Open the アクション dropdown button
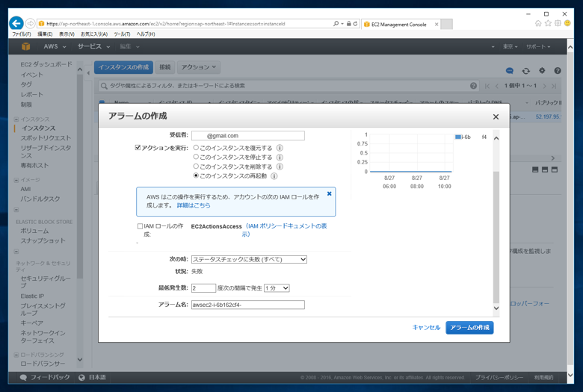This screenshot has width=583, height=392. coord(199,67)
